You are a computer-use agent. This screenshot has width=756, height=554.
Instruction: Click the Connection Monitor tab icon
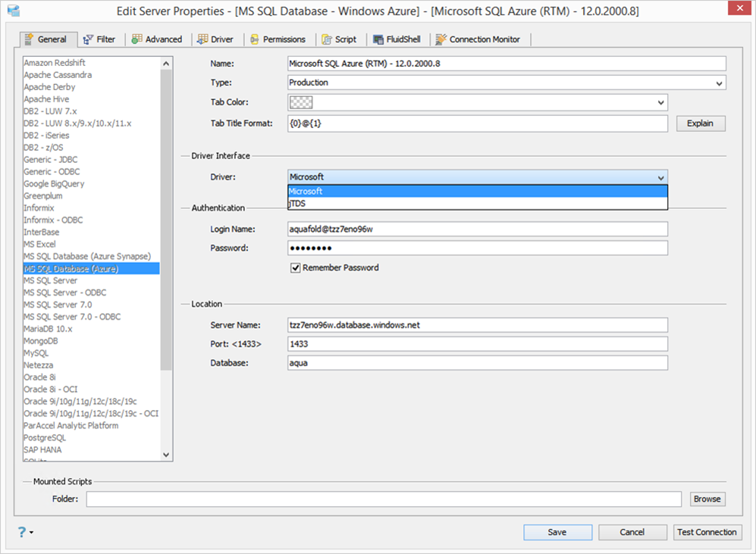(441, 39)
